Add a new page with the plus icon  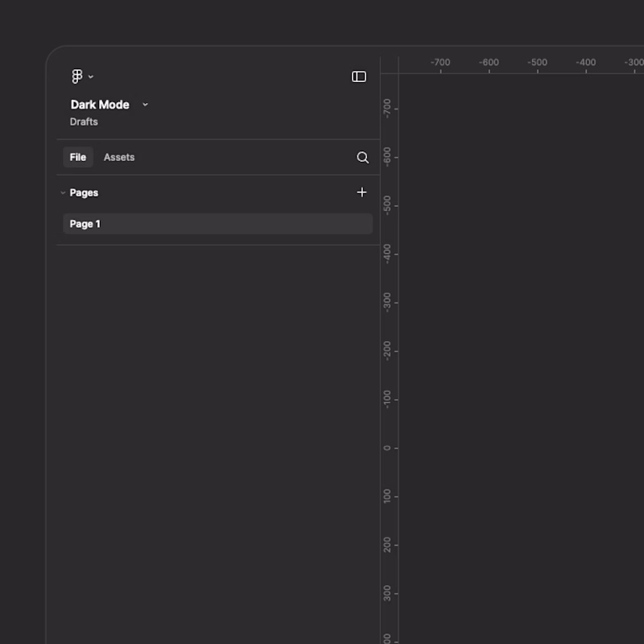pos(361,192)
